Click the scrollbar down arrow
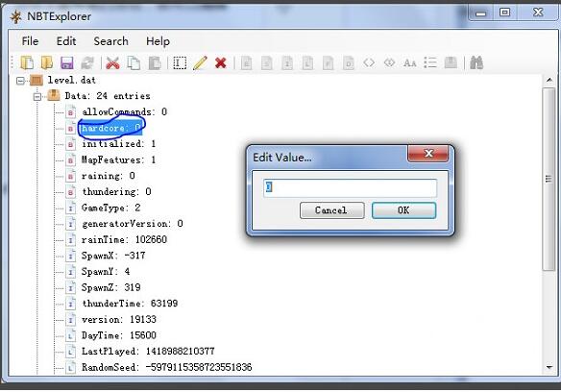The width and height of the screenshot is (561, 392). click(549, 367)
